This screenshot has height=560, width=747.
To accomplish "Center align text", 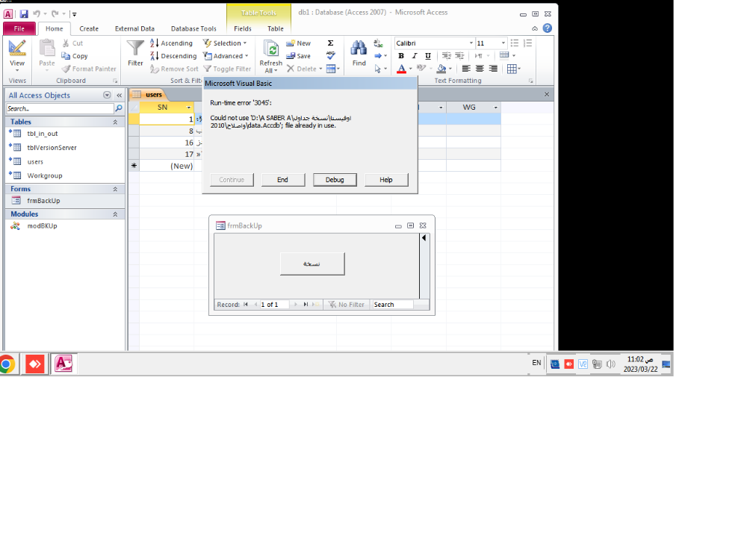I will 480,69.
